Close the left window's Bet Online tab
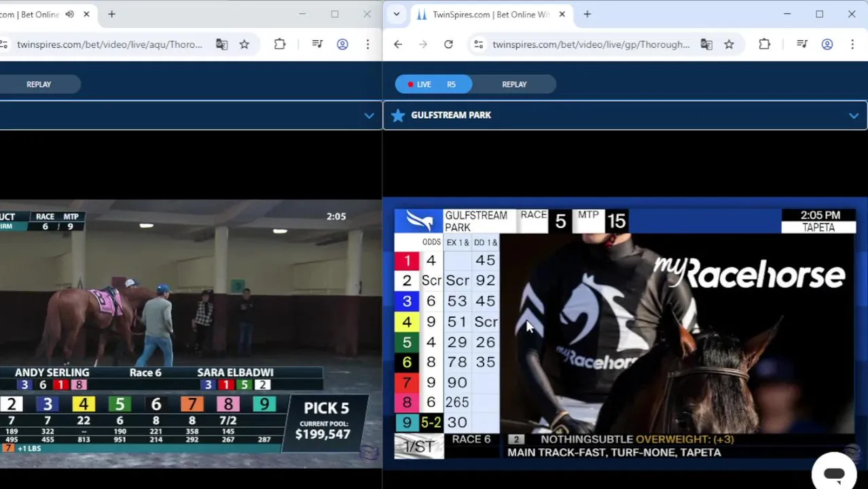This screenshot has height=489, width=868. 86,14
